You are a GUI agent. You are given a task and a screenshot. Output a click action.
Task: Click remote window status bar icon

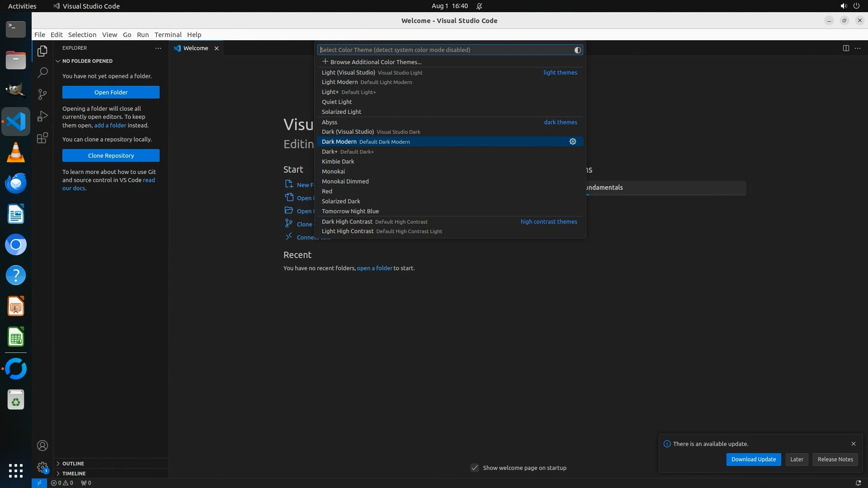coord(39,483)
